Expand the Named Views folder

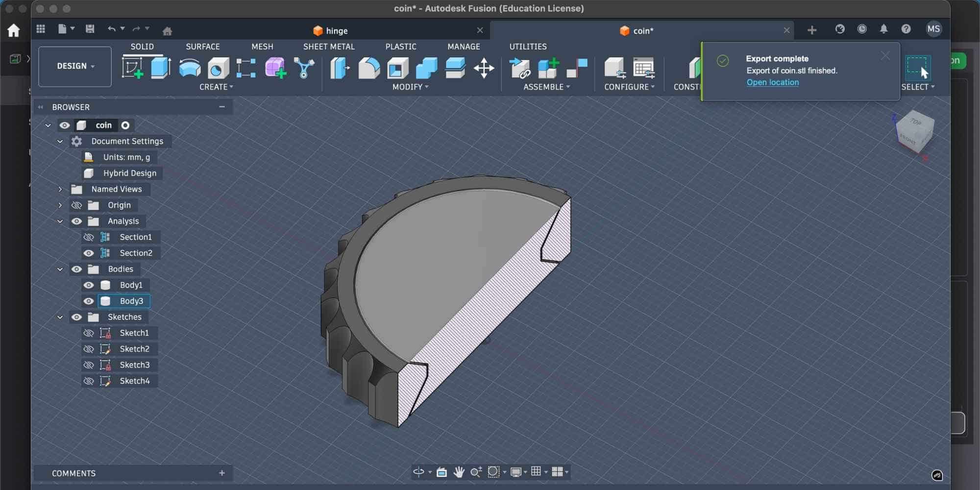[60, 189]
